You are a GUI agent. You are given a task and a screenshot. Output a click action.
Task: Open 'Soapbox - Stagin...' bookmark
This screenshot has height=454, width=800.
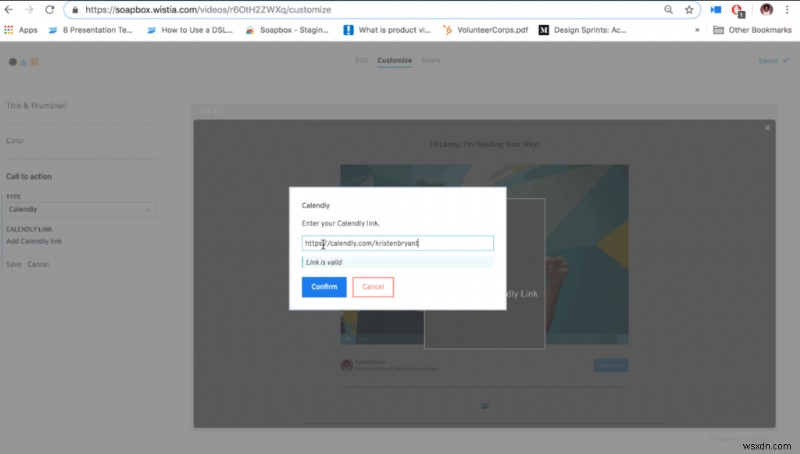287,30
